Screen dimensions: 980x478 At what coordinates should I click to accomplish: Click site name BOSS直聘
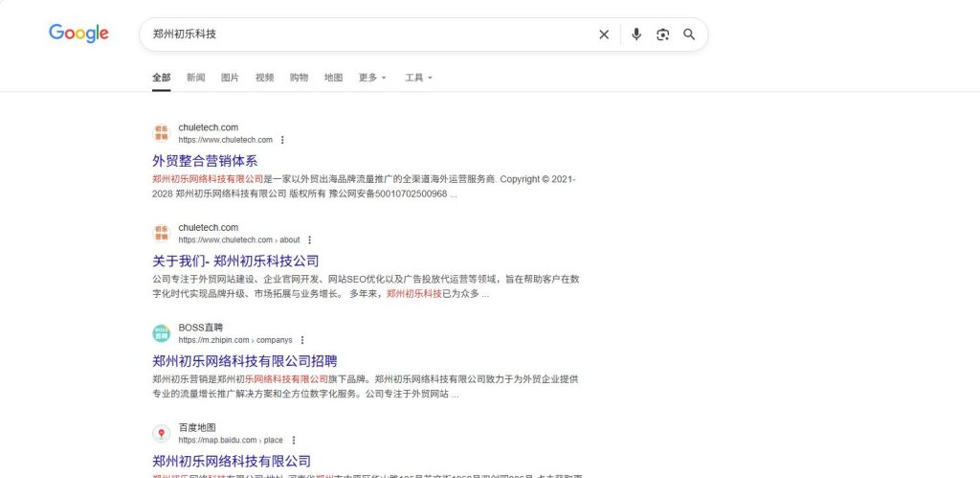click(201, 328)
